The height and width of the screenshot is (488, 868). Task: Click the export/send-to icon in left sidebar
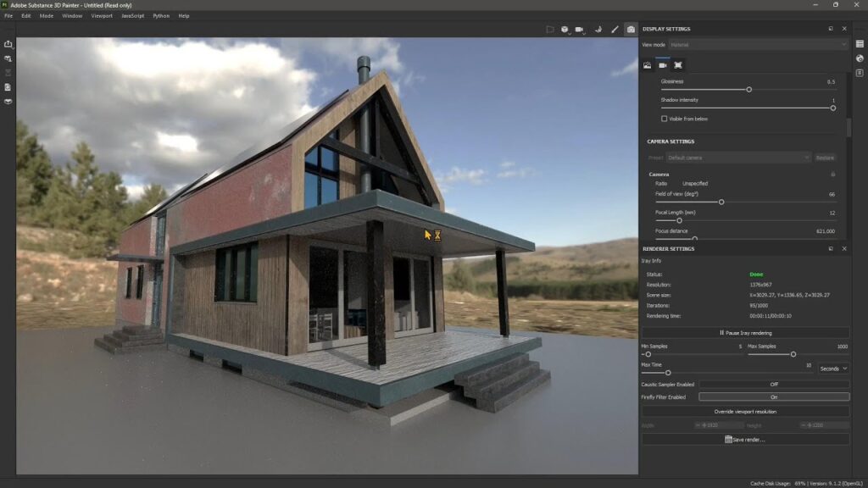8,44
